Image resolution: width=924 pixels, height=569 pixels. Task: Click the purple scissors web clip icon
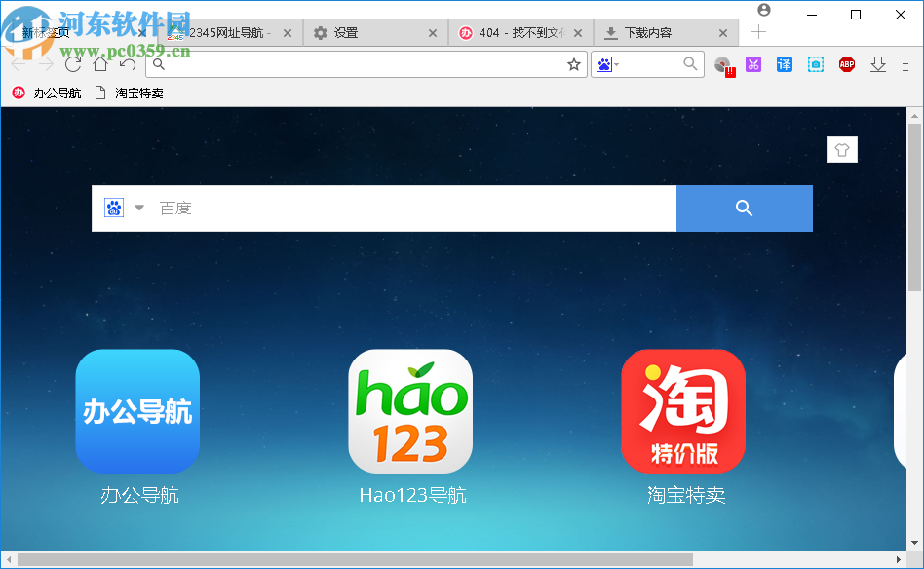click(753, 64)
